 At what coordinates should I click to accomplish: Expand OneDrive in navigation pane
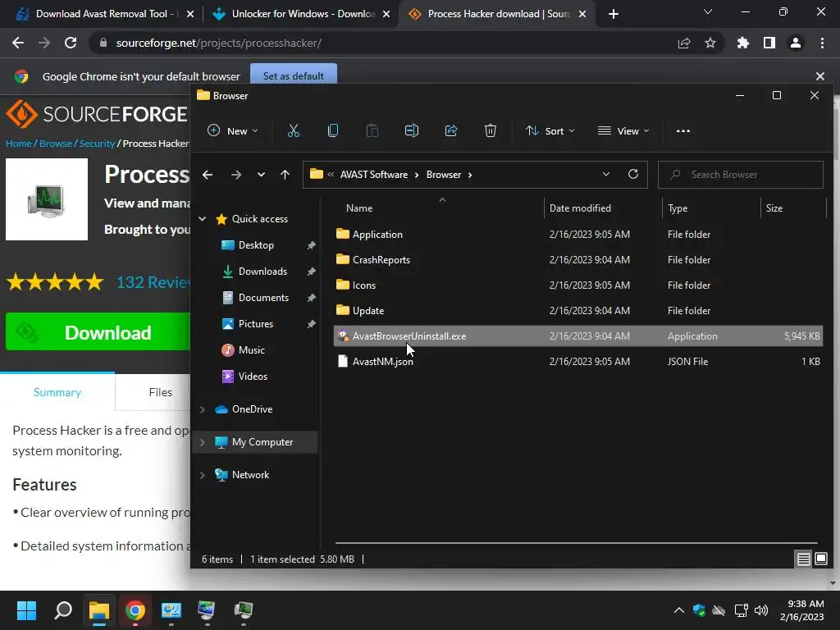pyautogui.click(x=202, y=409)
